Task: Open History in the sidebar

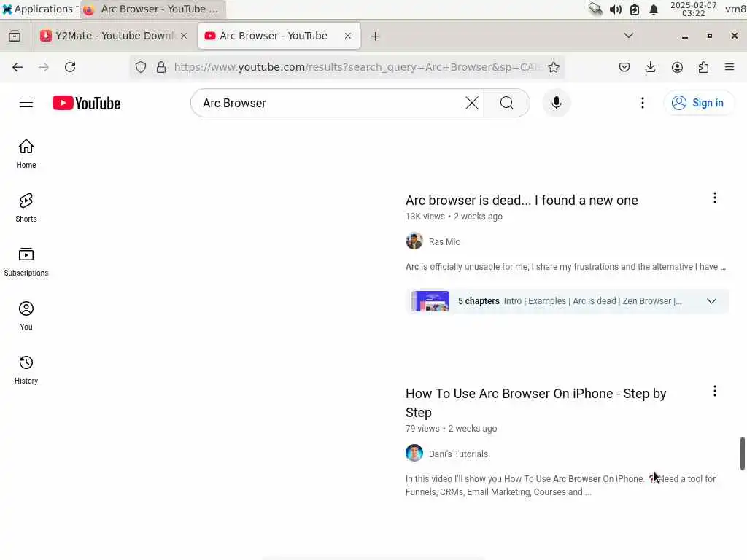Action: 26,370
